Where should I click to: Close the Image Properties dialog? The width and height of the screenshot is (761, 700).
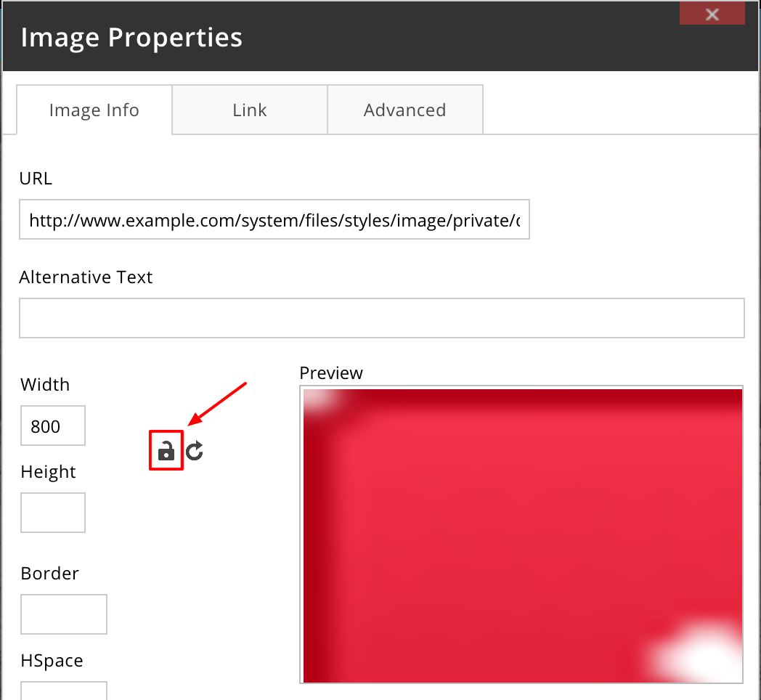712,13
